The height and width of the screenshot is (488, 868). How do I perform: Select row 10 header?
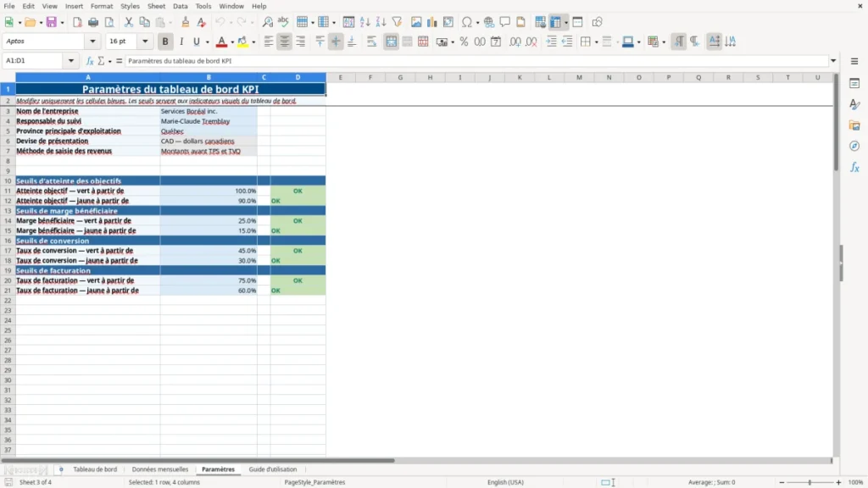pyautogui.click(x=8, y=181)
